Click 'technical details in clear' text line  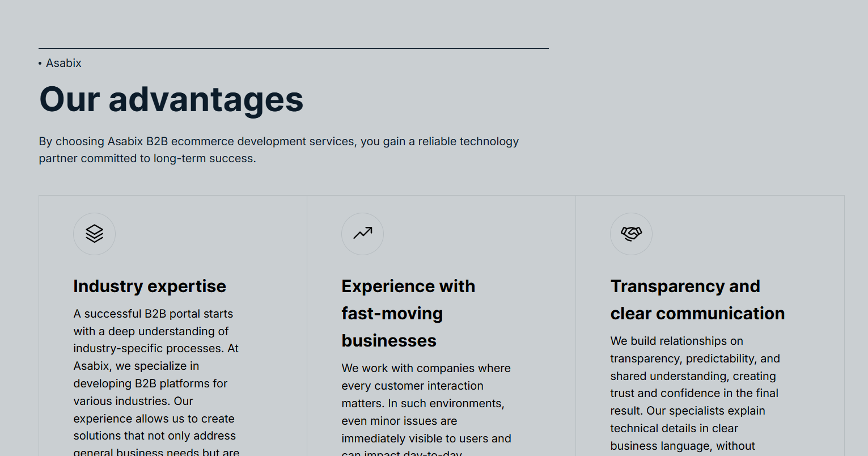click(x=674, y=428)
